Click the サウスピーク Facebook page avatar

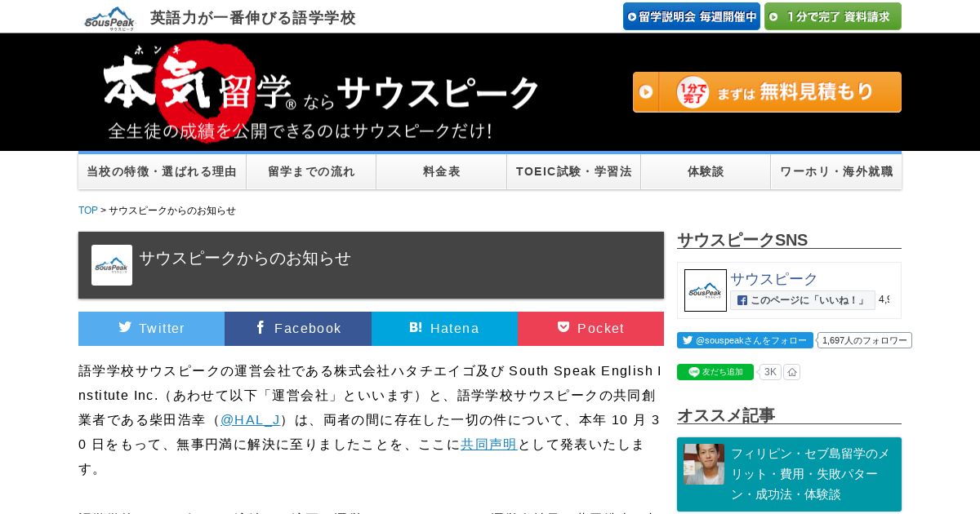[706, 290]
